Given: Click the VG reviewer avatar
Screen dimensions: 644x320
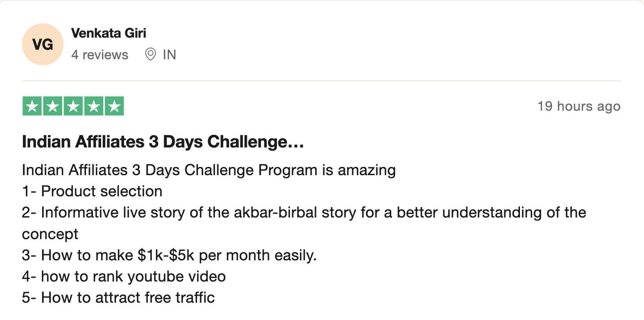Looking at the screenshot, I should (43, 45).
